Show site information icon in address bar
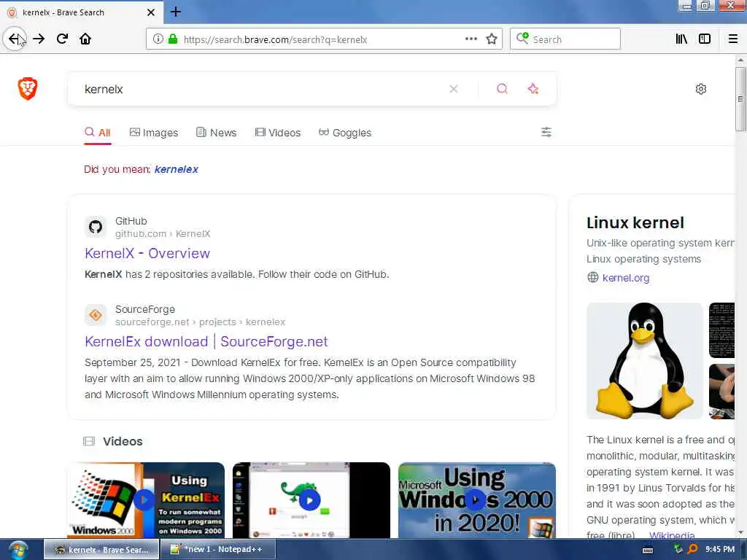This screenshot has width=747, height=560. pos(158,39)
